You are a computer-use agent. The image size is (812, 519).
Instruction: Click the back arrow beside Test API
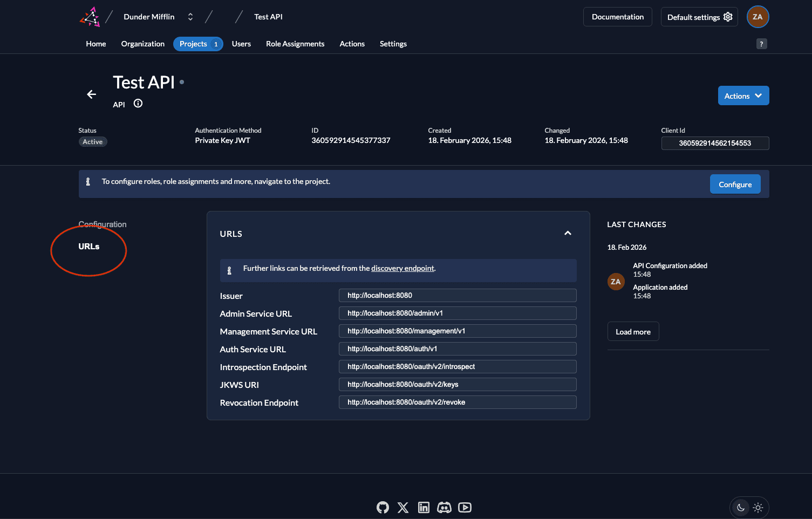tap(92, 94)
